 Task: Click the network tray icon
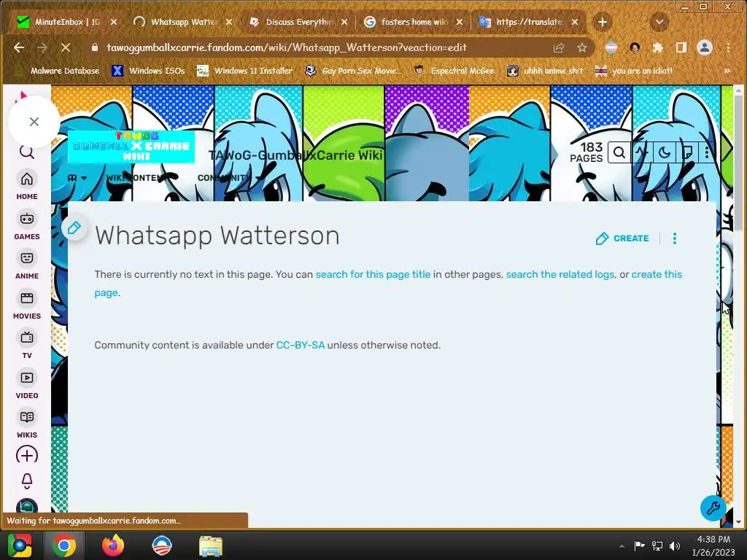coord(657,546)
